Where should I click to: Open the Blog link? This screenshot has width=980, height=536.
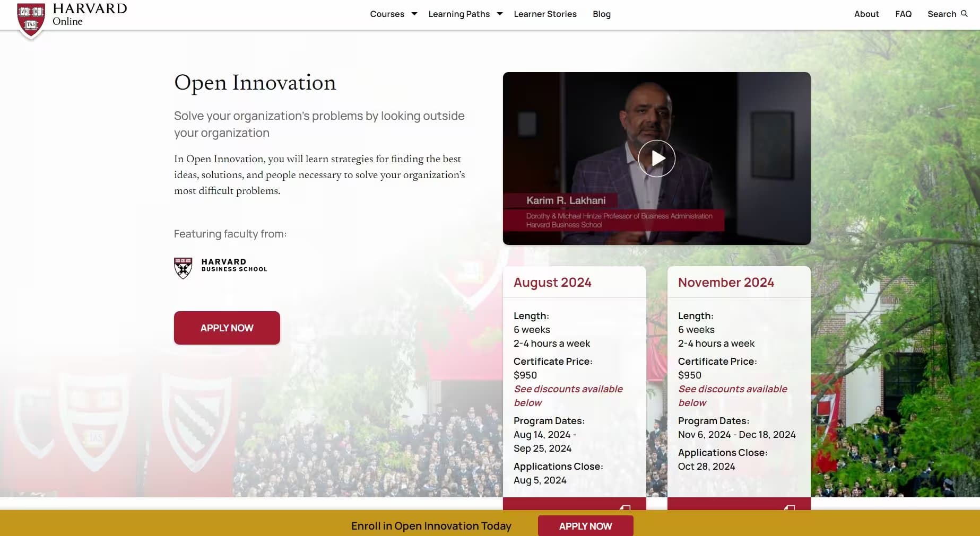[x=602, y=14]
